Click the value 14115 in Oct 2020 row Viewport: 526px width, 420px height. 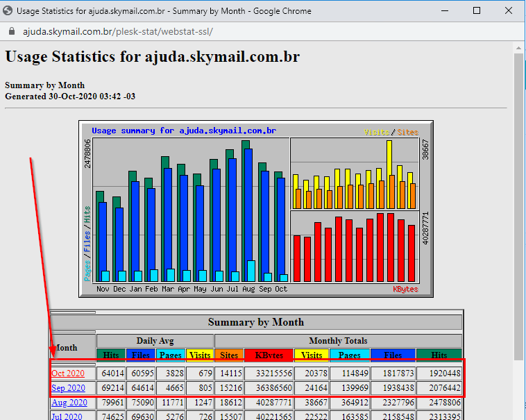click(231, 373)
